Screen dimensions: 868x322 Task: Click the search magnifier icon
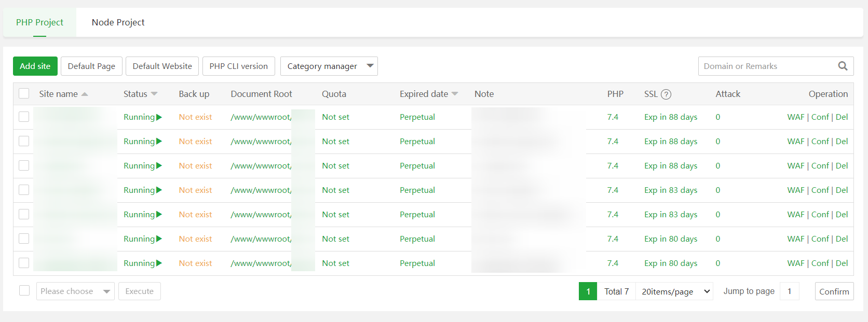(x=843, y=66)
